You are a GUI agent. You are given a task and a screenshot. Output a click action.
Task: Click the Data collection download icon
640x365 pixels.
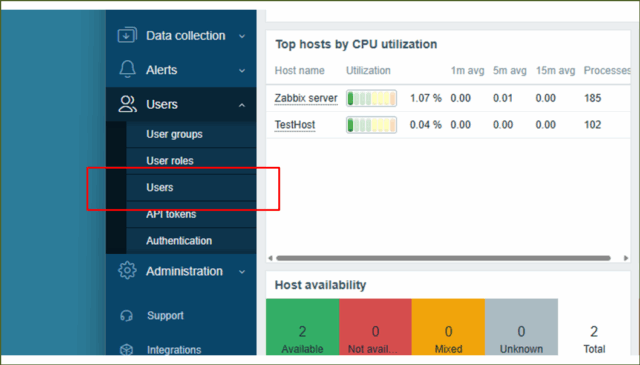127,35
